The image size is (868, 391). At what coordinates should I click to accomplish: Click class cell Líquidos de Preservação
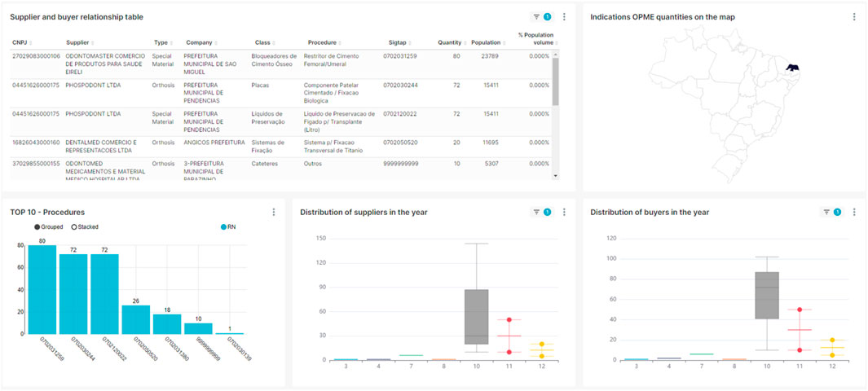coord(268,117)
